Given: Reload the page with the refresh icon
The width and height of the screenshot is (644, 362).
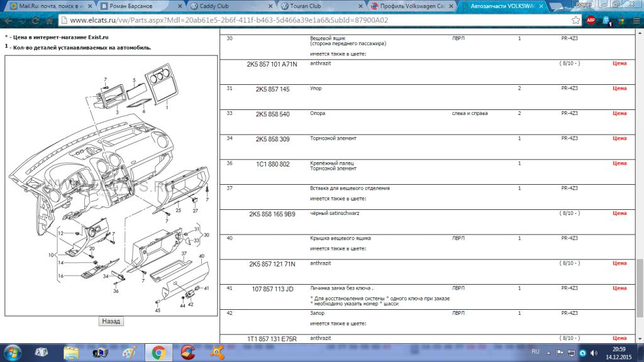Looking at the screenshot, I should (x=36, y=21).
